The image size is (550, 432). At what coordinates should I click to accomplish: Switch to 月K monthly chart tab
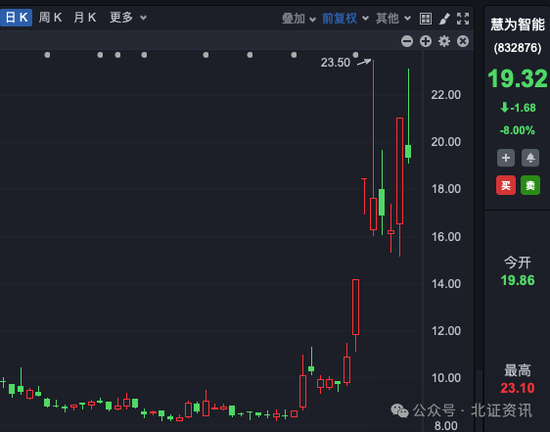tap(85, 17)
